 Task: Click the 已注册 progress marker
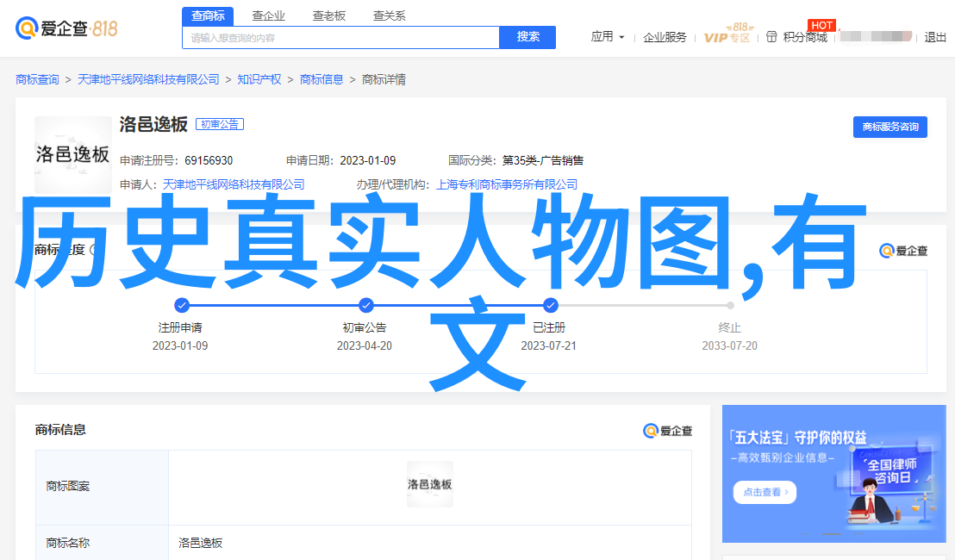550,305
